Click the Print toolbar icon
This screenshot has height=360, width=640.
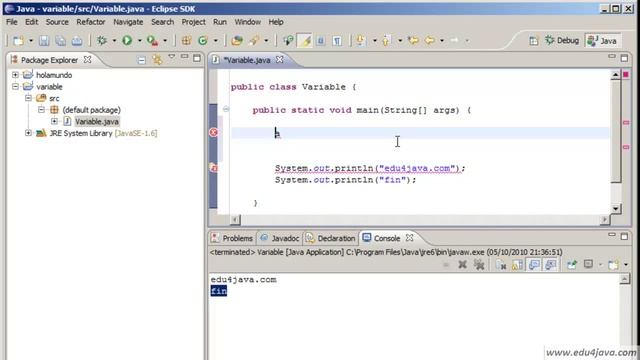pyautogui.click(x=77, y=40)
